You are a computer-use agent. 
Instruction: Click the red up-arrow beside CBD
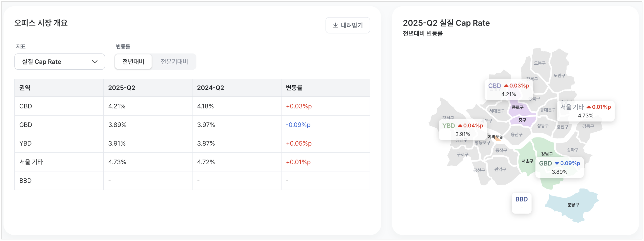(x=506, y=86)
